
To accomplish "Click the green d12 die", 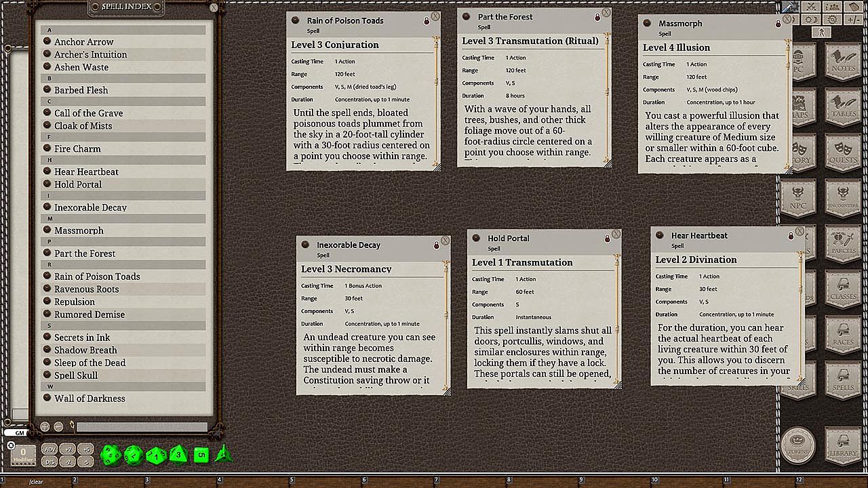I will tap(134, 455).
